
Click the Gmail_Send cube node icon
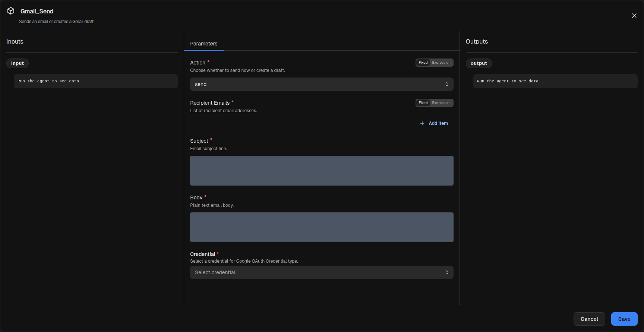(x=11, y=11)
